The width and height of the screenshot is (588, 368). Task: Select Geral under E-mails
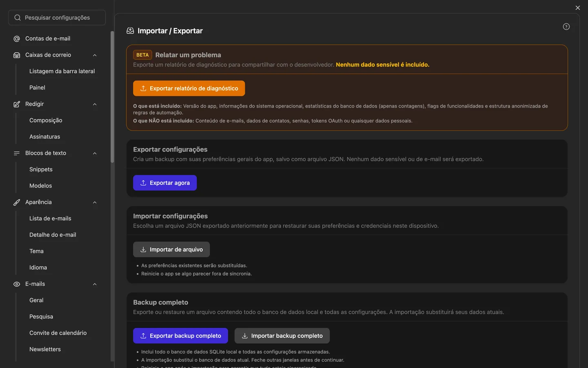36,300
